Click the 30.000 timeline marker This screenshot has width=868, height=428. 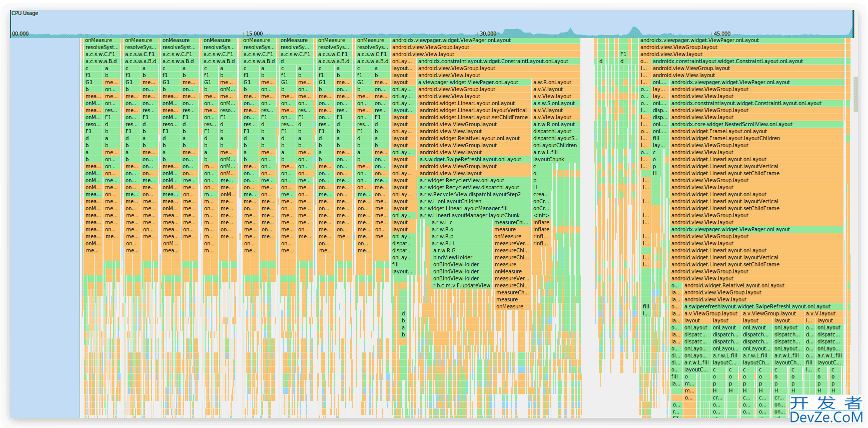tap(488, 34)
